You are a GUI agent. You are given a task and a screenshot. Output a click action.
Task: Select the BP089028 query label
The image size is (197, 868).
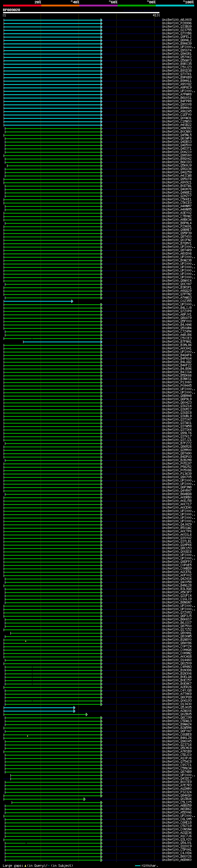11,10
